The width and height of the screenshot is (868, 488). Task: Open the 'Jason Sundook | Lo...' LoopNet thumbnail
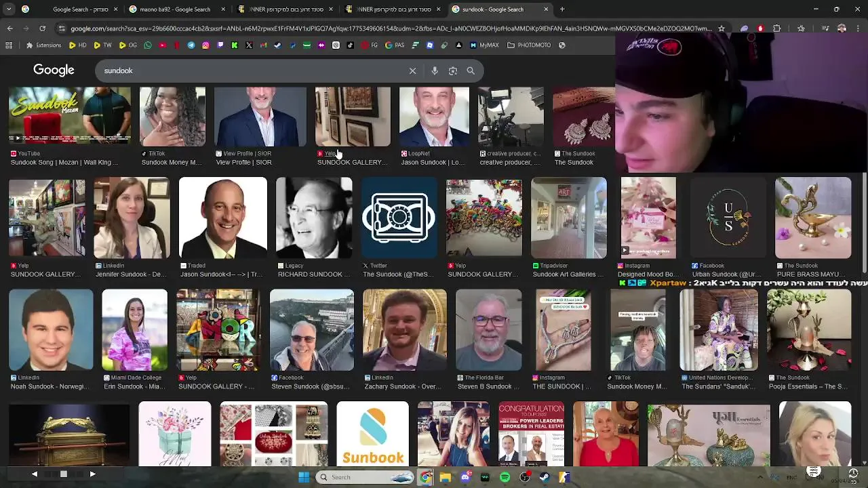coord(434,116)
